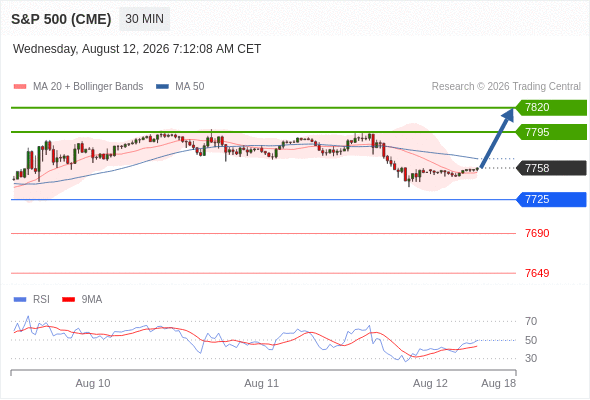590x400 pixels.
Task: Toggle the MA 20 + Bollinger Bands legend
Action: (78, 87)
